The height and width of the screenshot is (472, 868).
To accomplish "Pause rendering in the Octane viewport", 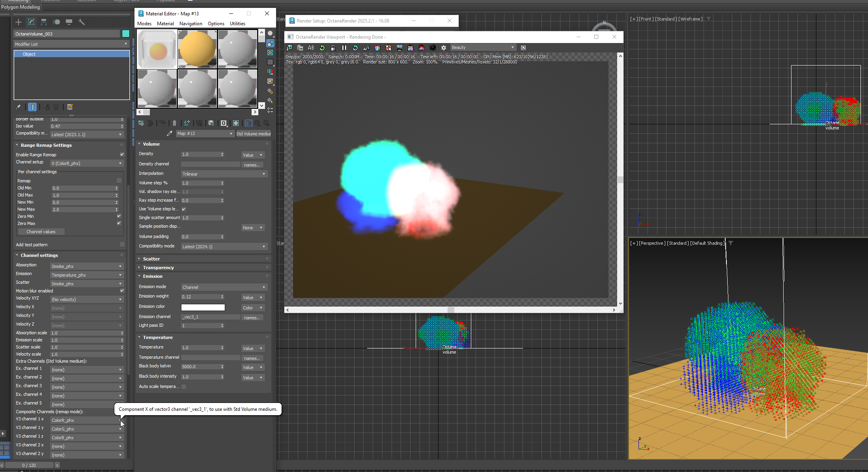I will [344, 48].
